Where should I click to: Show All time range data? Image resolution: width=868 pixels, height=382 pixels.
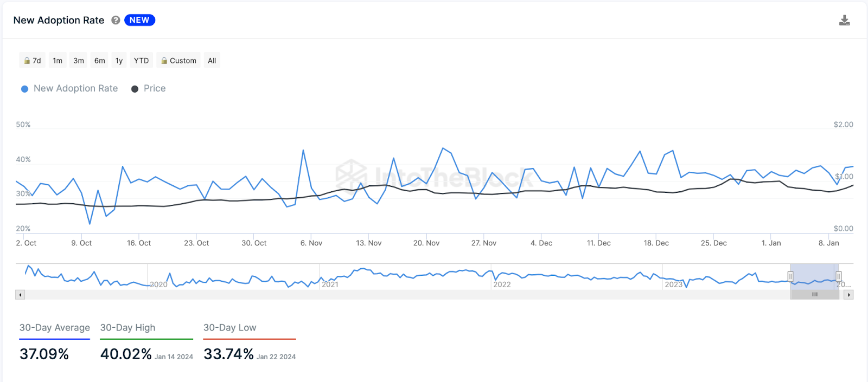tap(212, 60)
